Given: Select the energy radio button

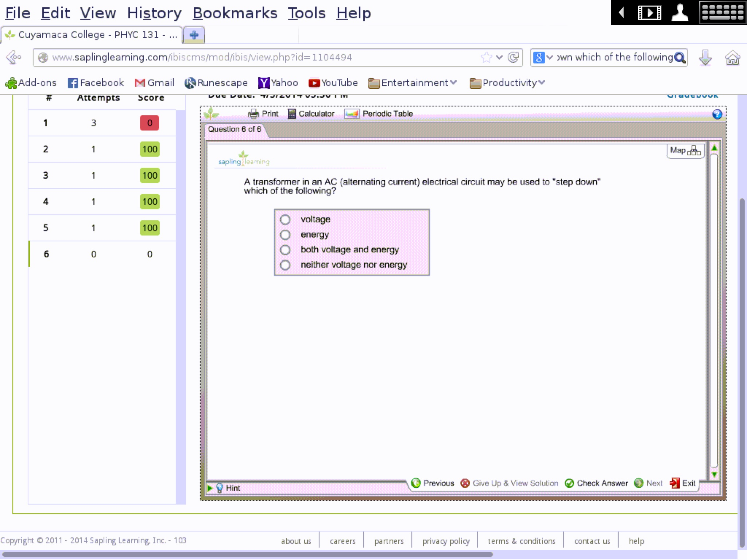Looking at the screenshot, I should click(285, 234).
